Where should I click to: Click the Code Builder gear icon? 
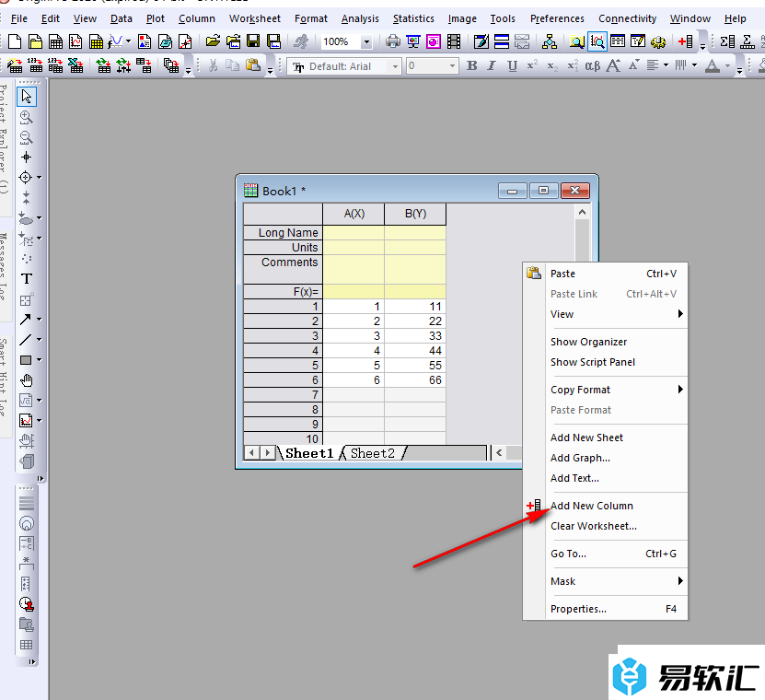point(658,41)
